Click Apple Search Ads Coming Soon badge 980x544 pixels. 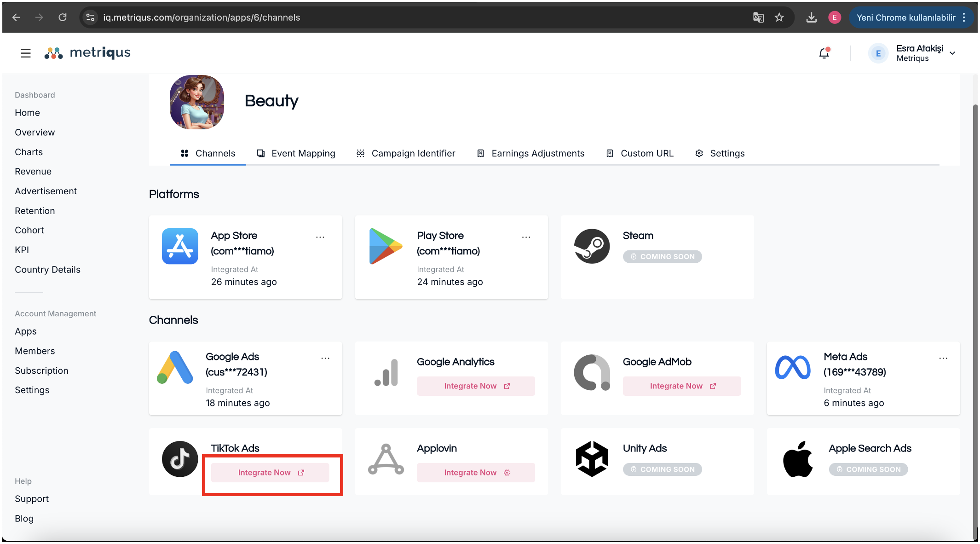pos(868,469)
